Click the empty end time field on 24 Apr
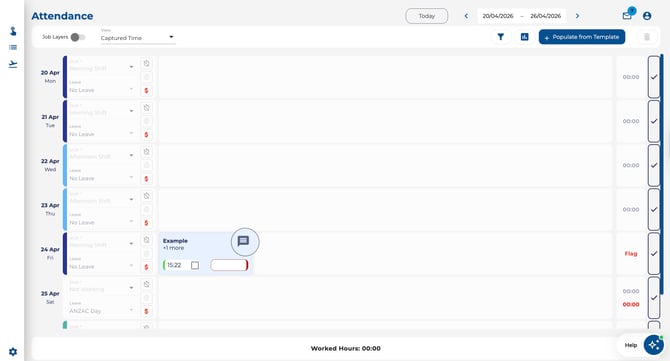The width and height of the screenshot is (670, 361). tap(229, 265)
